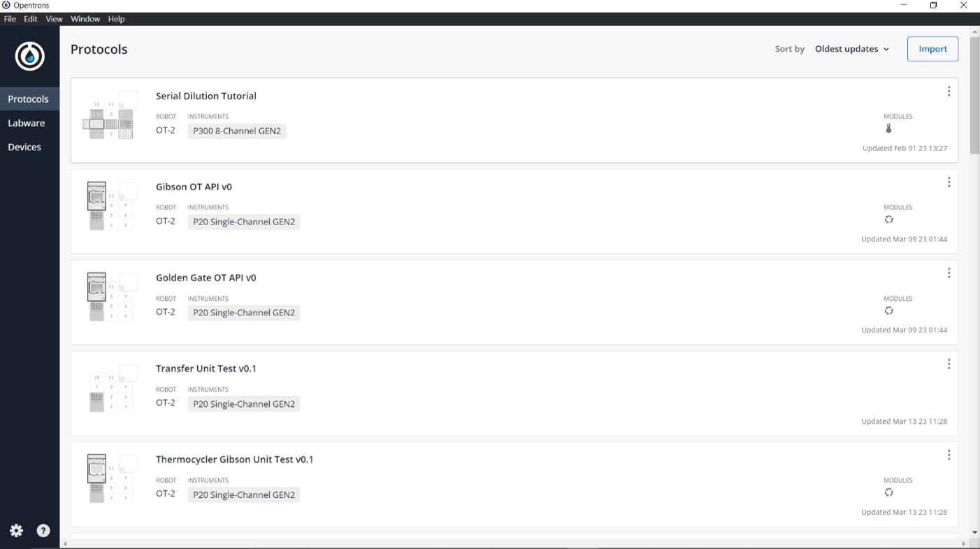Open the Help menu

pyautogui.click(x=116, y=19)
